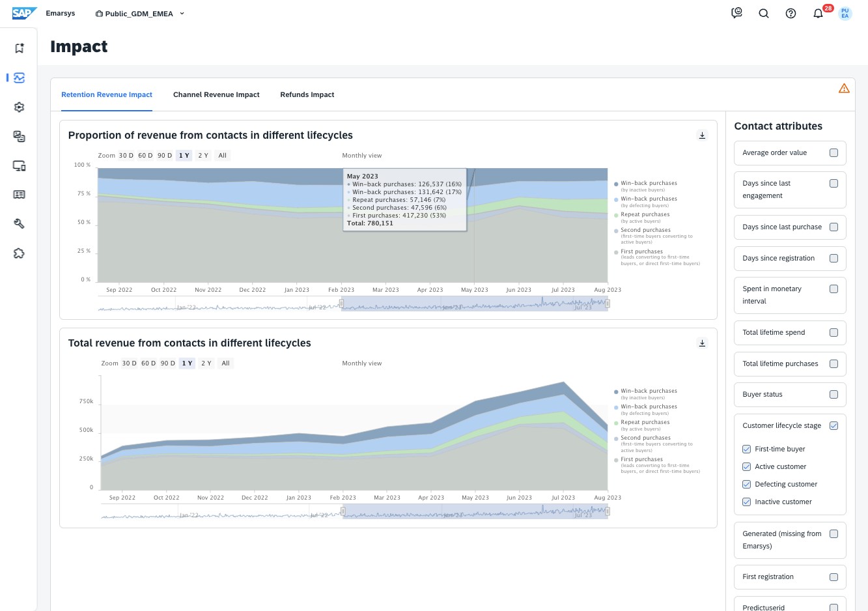The width and height of the screenshot is (868, 611).
Task: Click the wrench tools icon in the sidebar
Action: coord(19,223)
